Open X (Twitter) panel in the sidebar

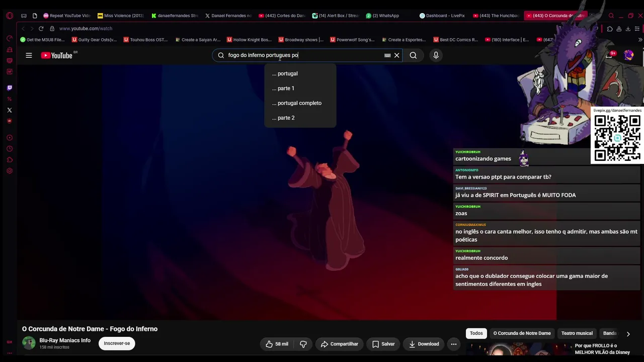click(9, 110)
